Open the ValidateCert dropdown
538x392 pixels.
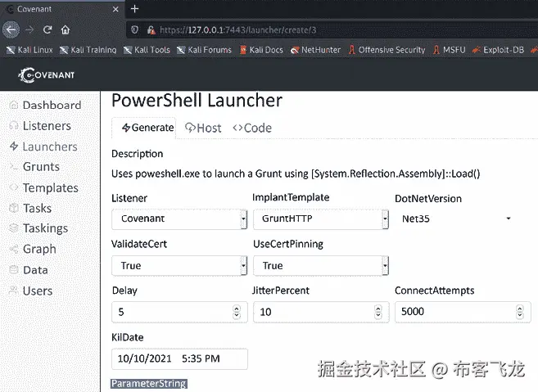179,265
